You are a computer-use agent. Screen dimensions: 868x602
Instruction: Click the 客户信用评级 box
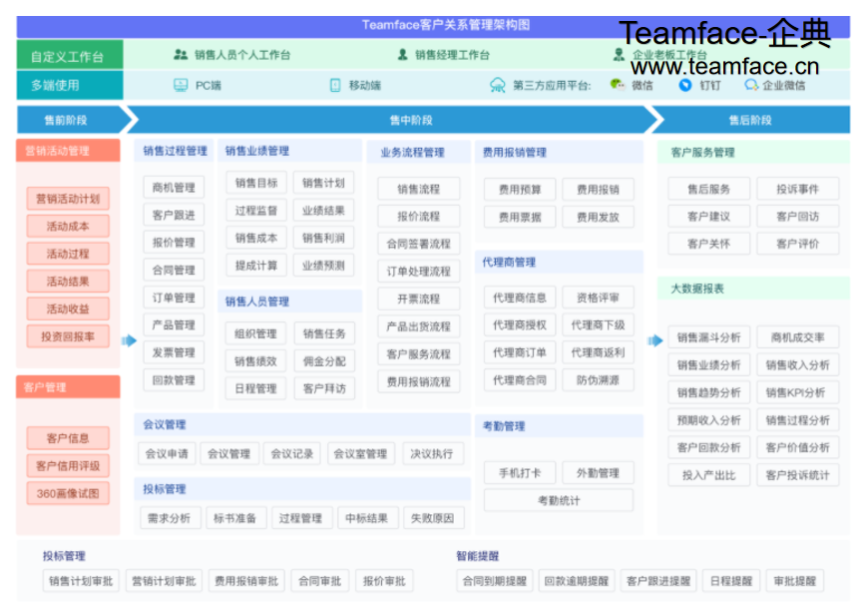pos(68,466)
